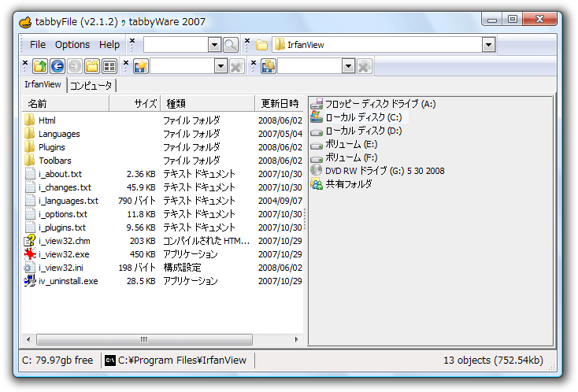The image size is (578, 392).
Task: Click the save favorite star icon
Action: pos(141,66)
